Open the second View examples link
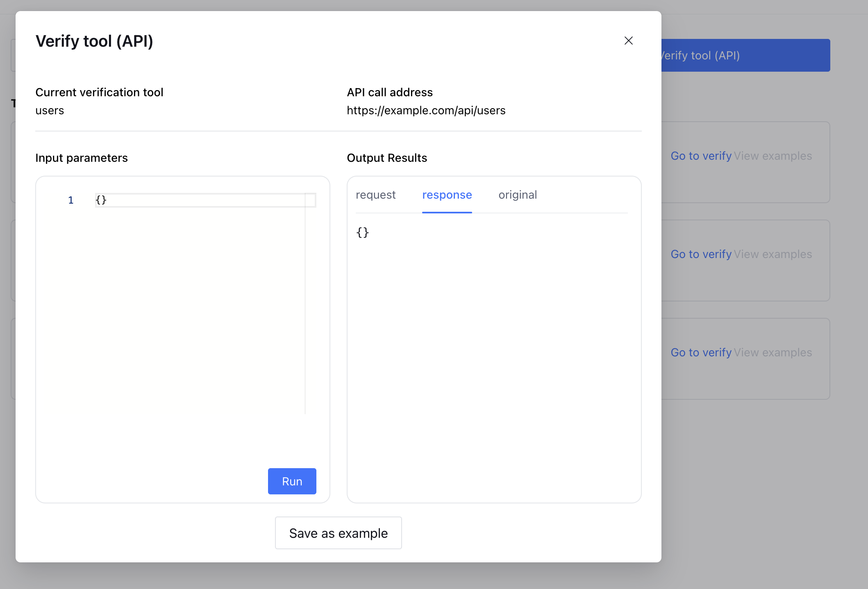This screenshot has width=868, height=589. click(x=773, y=254)
